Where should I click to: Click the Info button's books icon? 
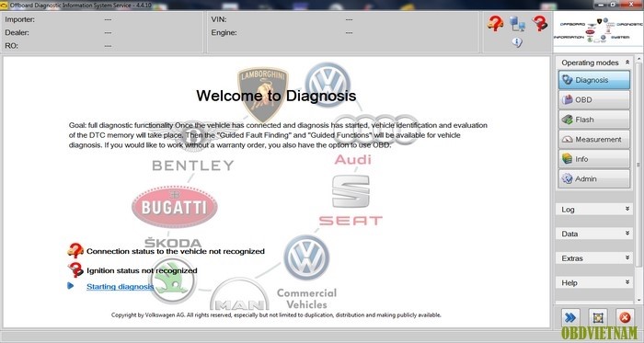(568, 159)
